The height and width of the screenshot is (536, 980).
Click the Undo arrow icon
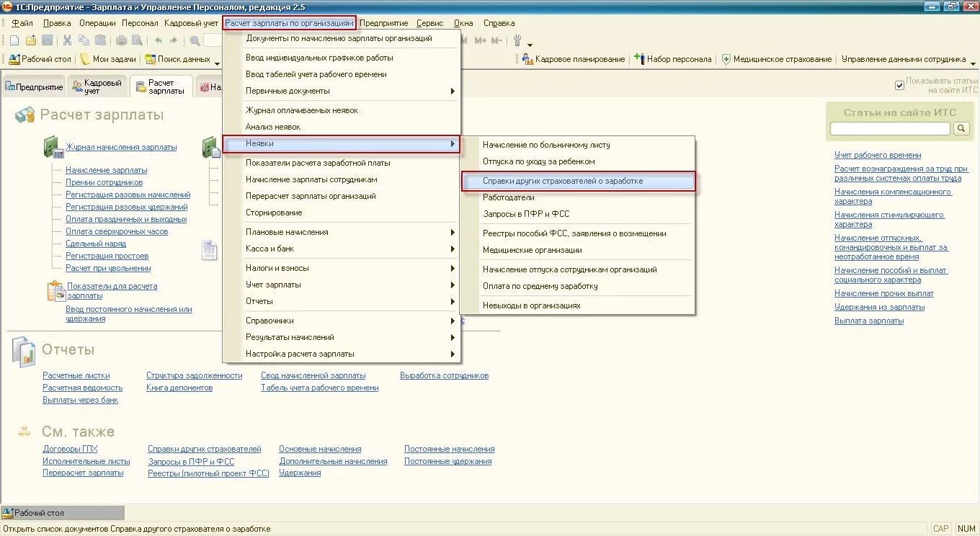click(x=158, y=40)
